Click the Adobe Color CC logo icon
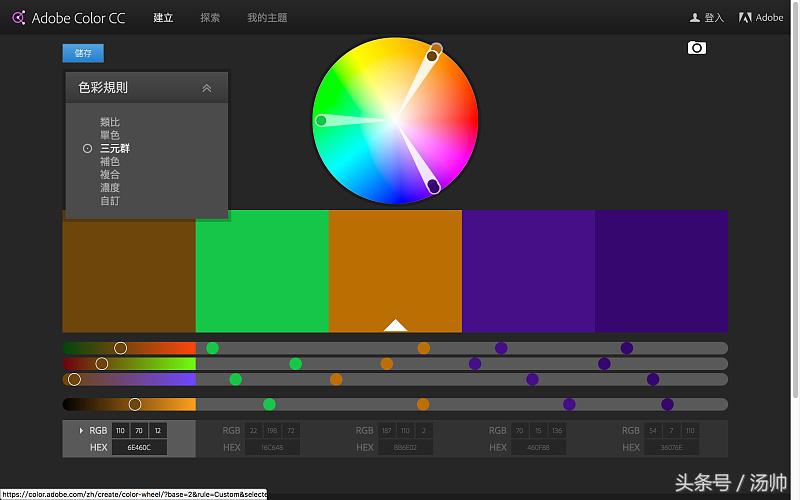 (19, 18)
